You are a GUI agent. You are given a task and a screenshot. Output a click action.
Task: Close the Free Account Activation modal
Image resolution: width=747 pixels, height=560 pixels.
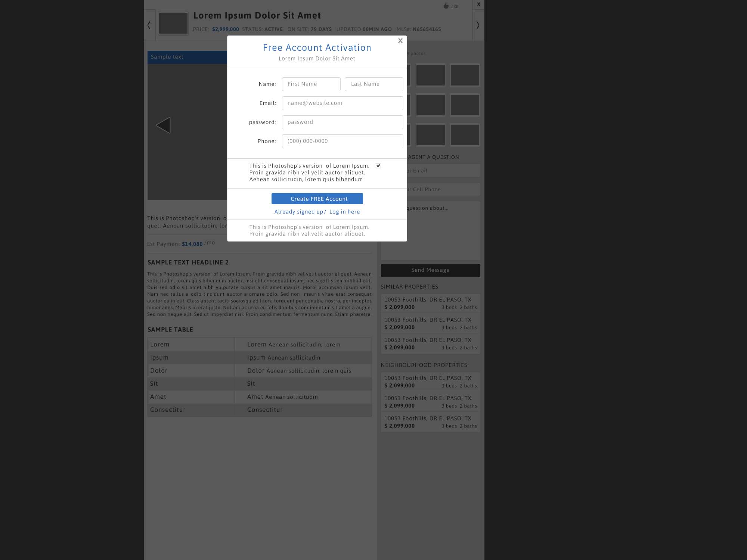[x=400, y=41]
